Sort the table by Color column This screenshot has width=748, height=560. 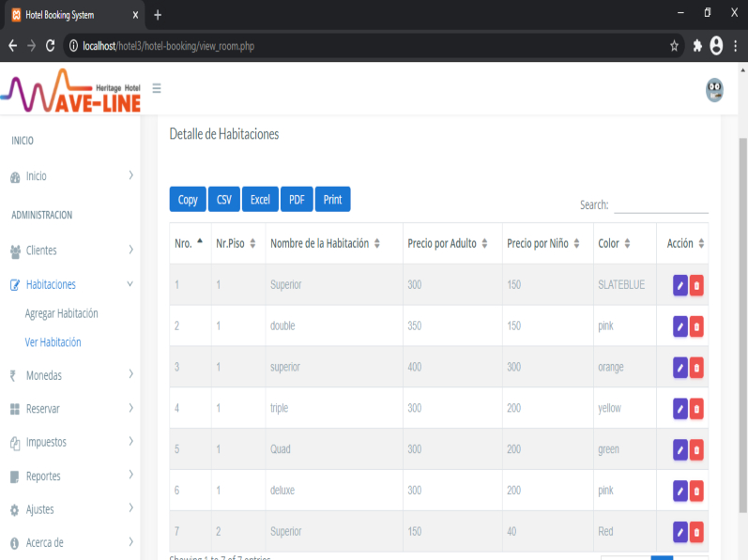pyautogui.click(x=614, y=244)
